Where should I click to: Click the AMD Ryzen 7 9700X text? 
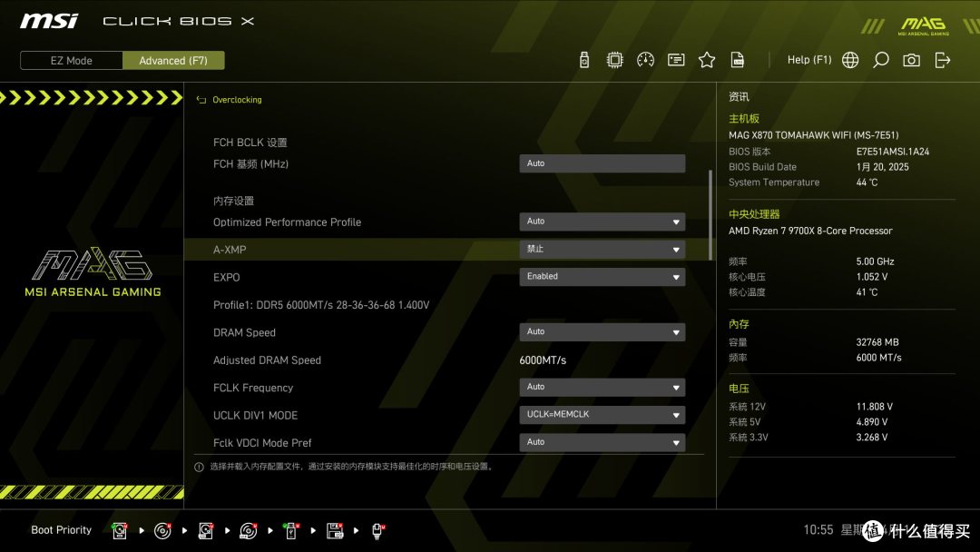810,231
